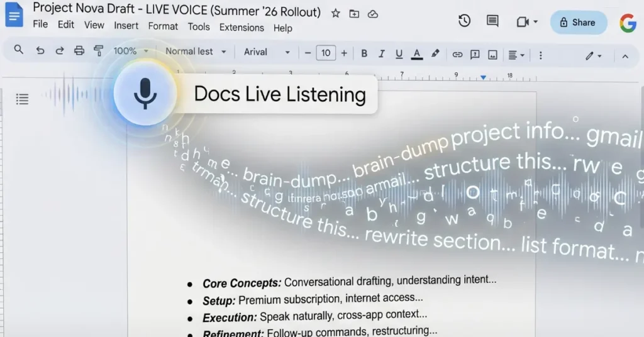The width and height of the screenshot is (644, 337).
Task: Open the text color picker
Action: (417, 54)
